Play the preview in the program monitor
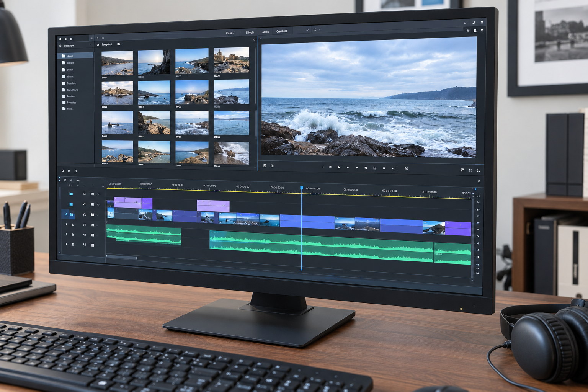This screenshot has height=392, width=588. click(x=339, y=167)
